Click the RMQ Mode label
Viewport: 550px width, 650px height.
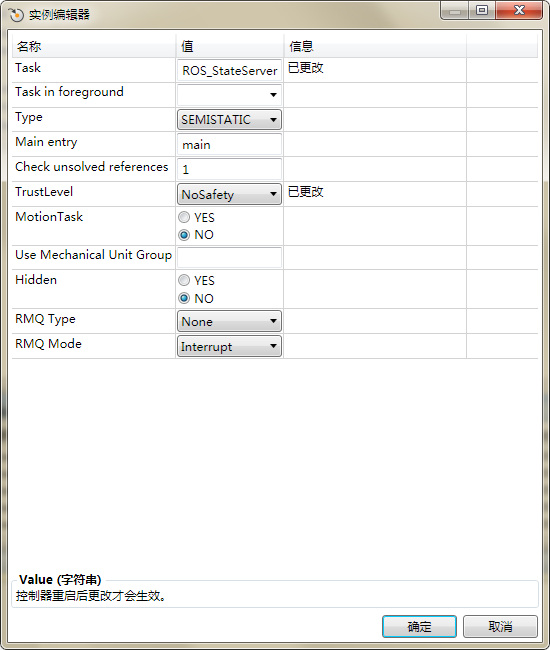pyautogui.click(x=48, y=344)
